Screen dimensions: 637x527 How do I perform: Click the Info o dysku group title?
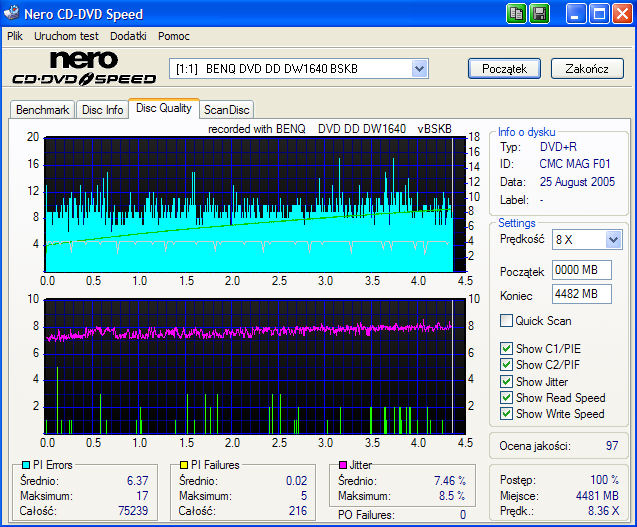[526, 132]
